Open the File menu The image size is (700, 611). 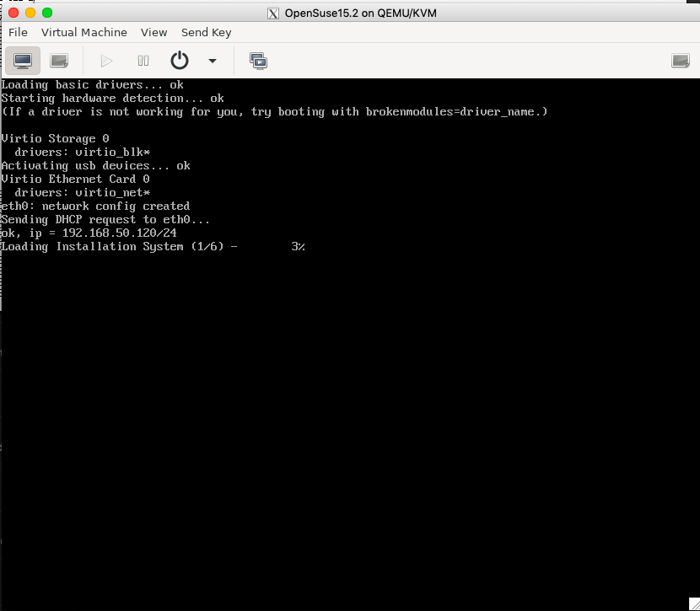[x=18, y=33]
